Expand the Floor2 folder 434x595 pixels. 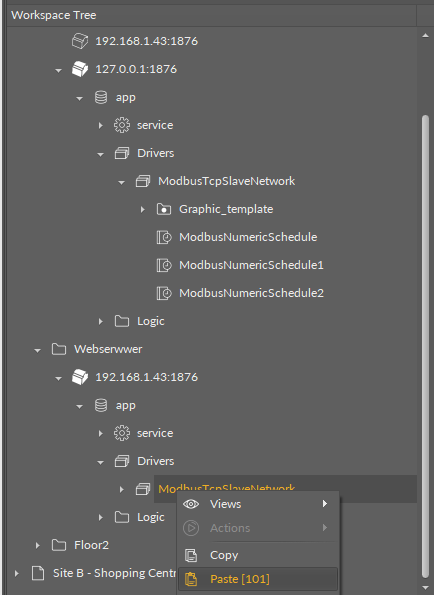point(38,545)
